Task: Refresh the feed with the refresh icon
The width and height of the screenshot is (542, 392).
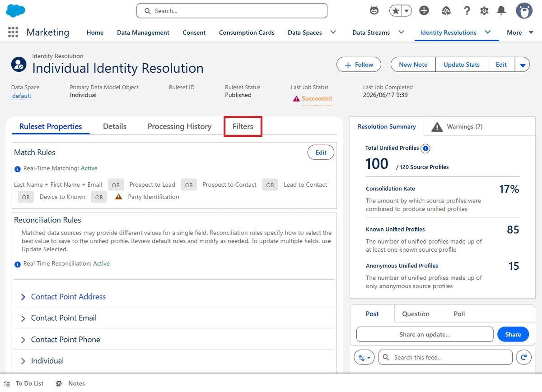Action: pyautogui.click(x=523, y=357)
